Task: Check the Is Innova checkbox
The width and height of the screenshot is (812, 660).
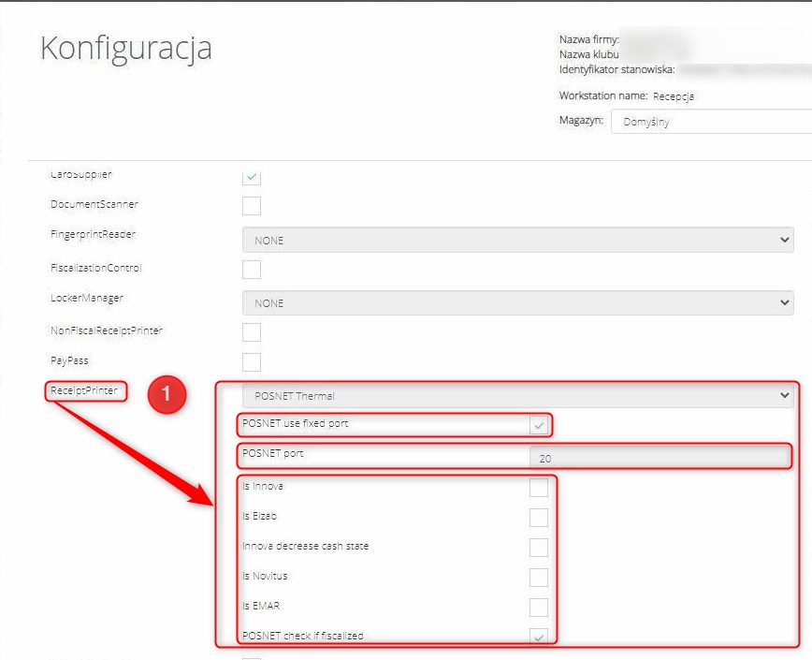Action: tap(538, 488)
